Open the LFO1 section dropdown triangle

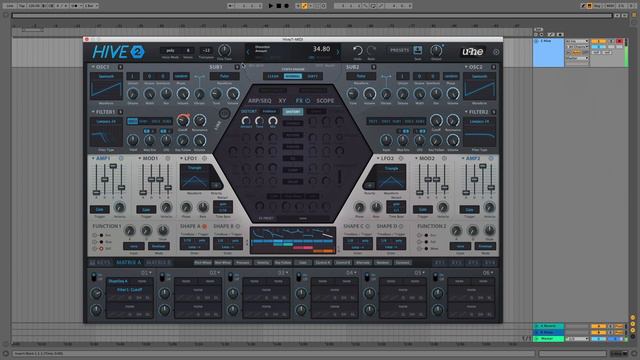182,158
